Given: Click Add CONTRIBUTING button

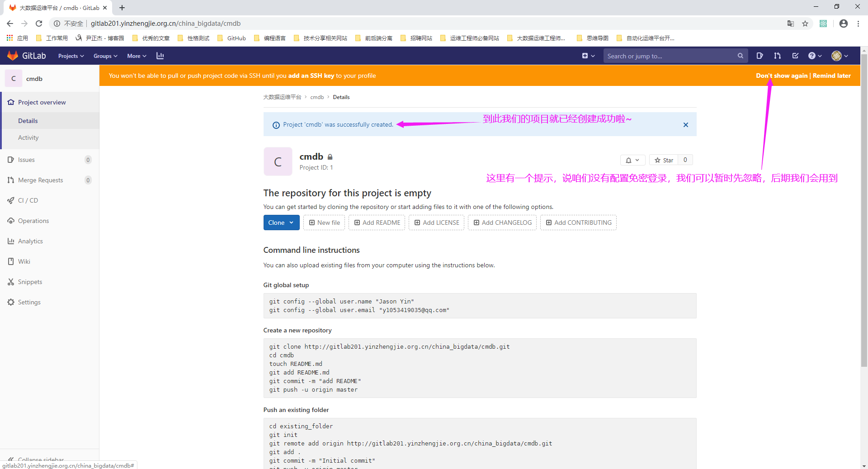Looking at the screenshot, I should pos(578,223).
